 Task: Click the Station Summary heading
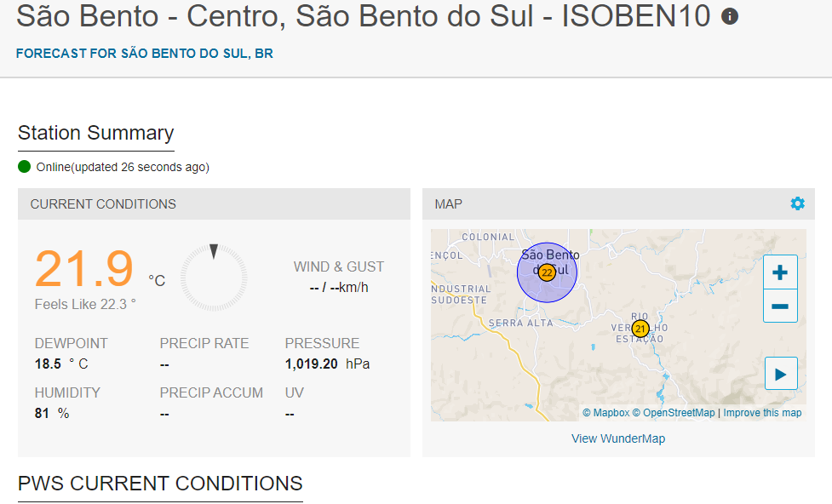click(x=96, y=133)
